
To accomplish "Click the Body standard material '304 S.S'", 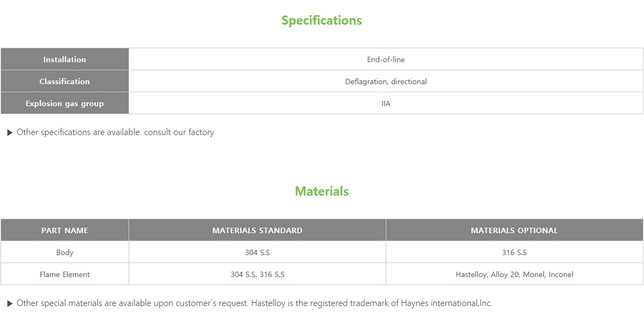I will coord(257,252).
